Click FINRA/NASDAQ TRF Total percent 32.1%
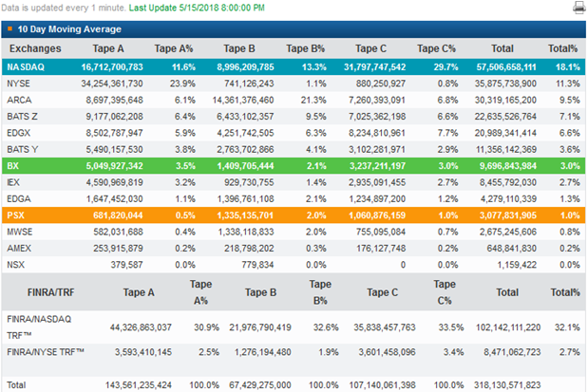The height and width of the screenshot is (392, 588). click(x=567, y=327)
